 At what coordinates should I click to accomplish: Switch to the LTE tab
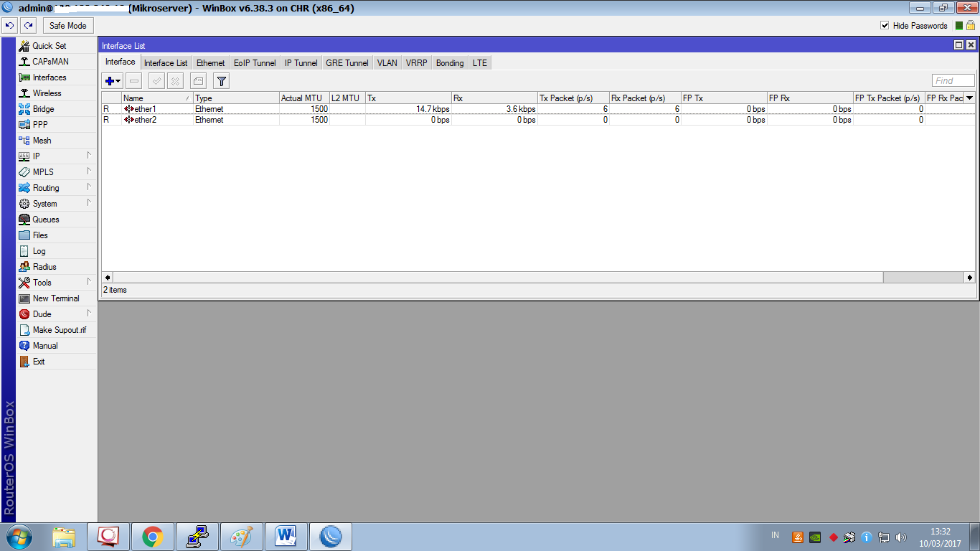pos(479,63)
